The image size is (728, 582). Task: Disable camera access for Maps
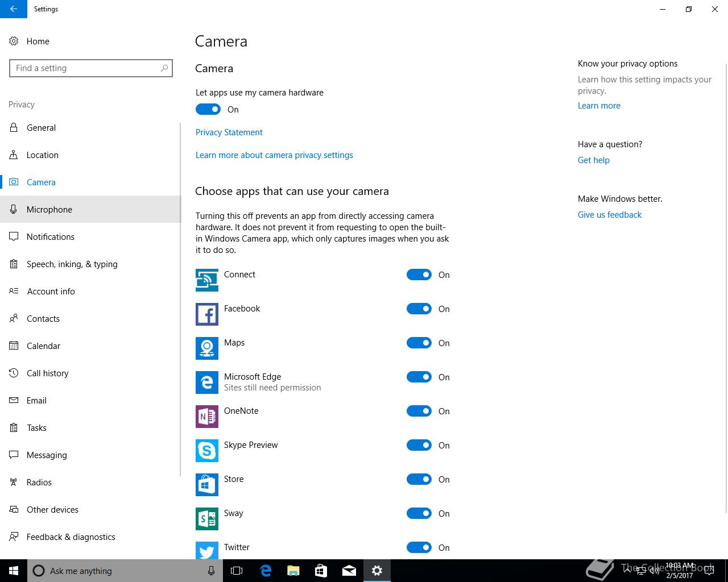pyautogui.click(x=419, y=343)
